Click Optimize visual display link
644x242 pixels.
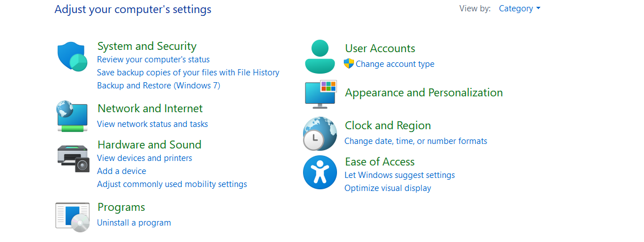(x=387, y=188)
